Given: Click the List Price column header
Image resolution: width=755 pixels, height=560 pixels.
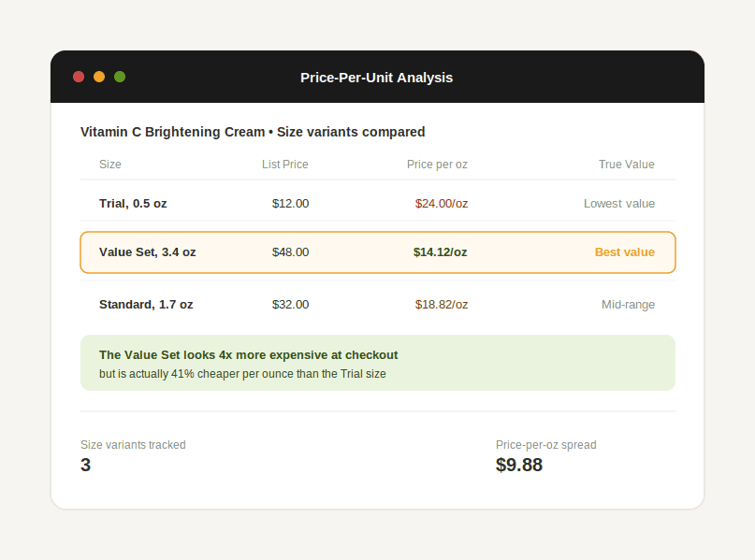Looking at the screenshot, I should pos(285,165).
